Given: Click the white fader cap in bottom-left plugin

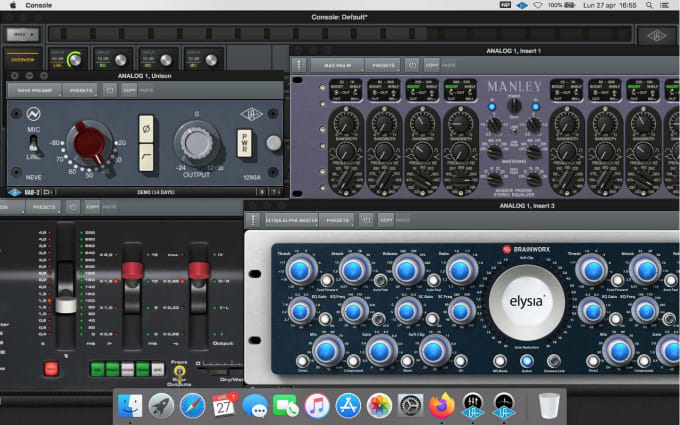Looking at the screenshot, I should [x=66, y=304].
